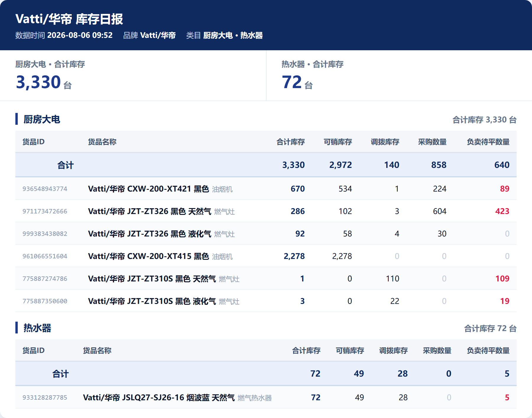Click purchase quantity 30
The height and width of the screenshot is (418, 532).
[x=442, y=234]
